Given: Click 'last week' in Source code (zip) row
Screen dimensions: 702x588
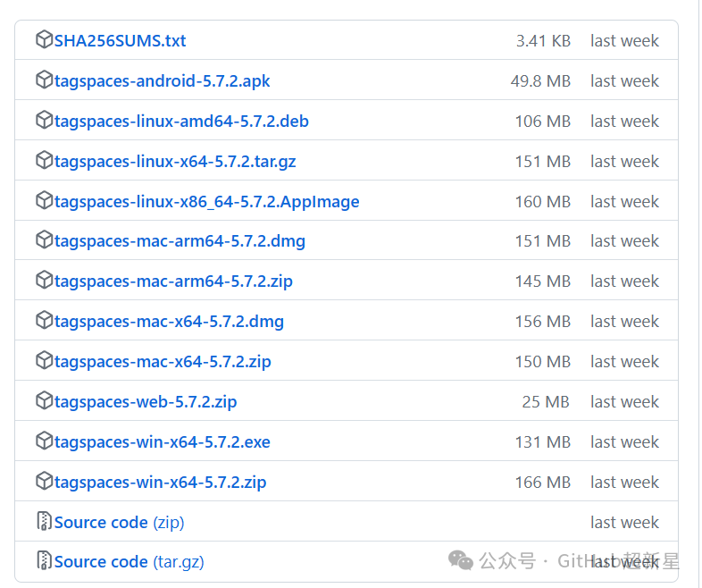Looking at the screenshot, I should [x=624, y=522].
